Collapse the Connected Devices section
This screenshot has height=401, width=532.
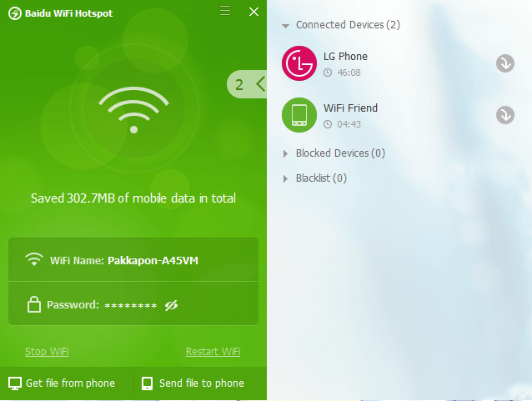[285, 26]
